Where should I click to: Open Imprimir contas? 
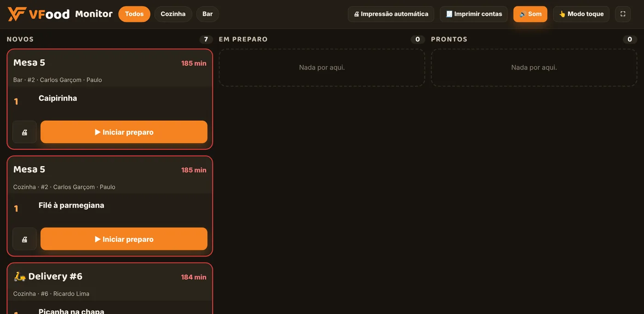[x=474, y=14]
